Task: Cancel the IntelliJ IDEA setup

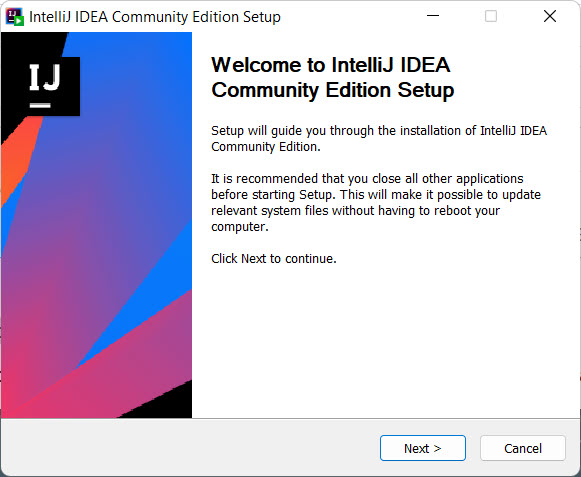Action: coord(523,448)
